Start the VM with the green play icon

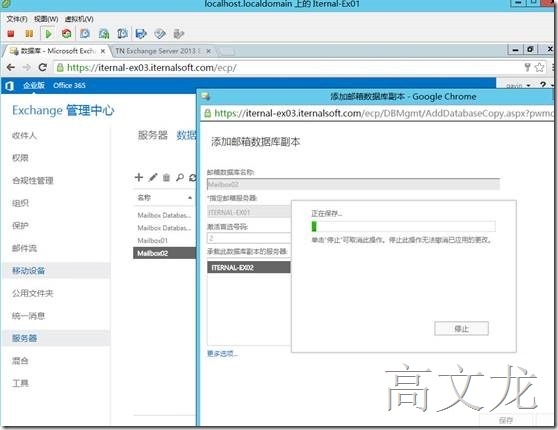[x=48, y=34]
